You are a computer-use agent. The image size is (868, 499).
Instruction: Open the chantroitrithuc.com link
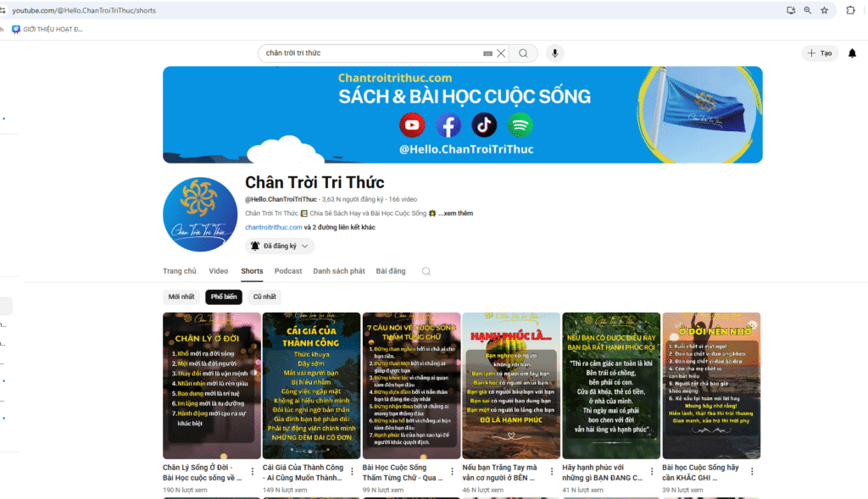point(274,227)
